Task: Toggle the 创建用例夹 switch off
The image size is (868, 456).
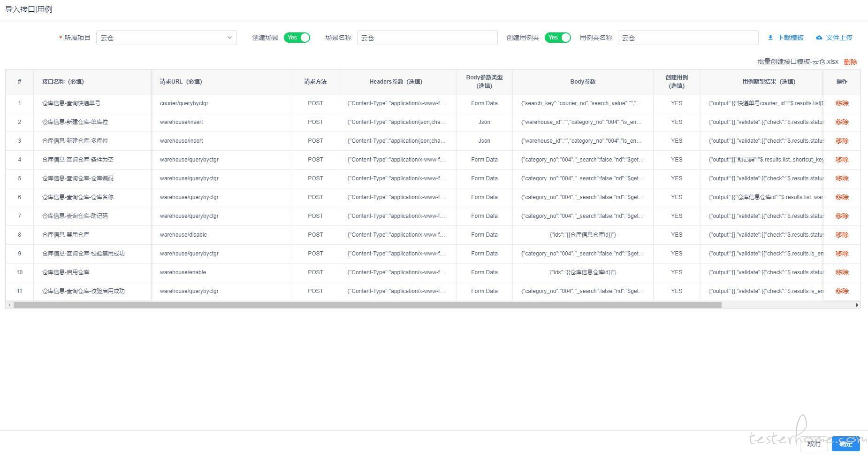Action: click(558, 38)
